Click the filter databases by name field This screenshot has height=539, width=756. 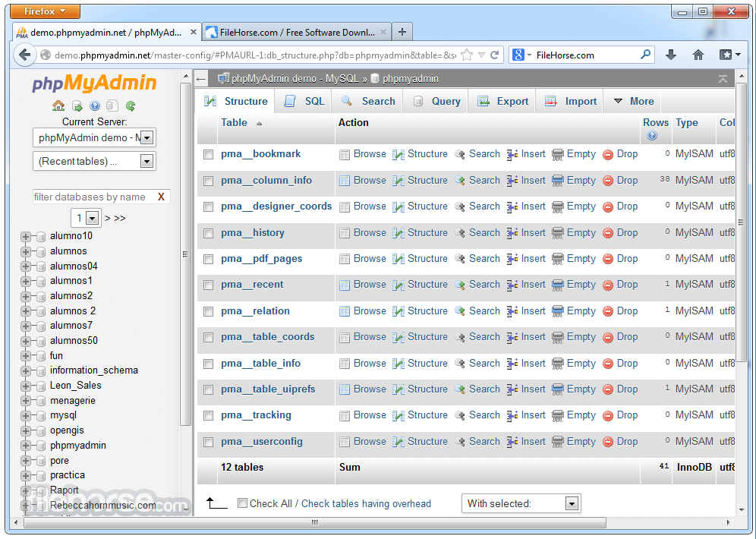[x=94, y=197]
